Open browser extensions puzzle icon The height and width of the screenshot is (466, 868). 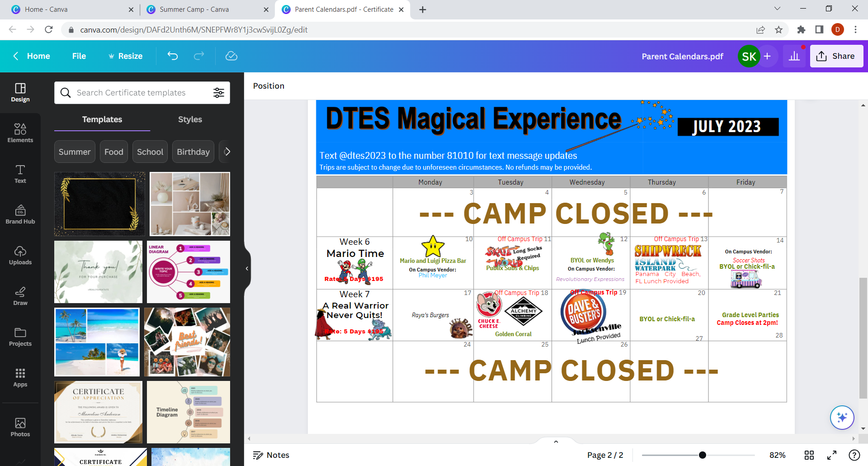801,30
